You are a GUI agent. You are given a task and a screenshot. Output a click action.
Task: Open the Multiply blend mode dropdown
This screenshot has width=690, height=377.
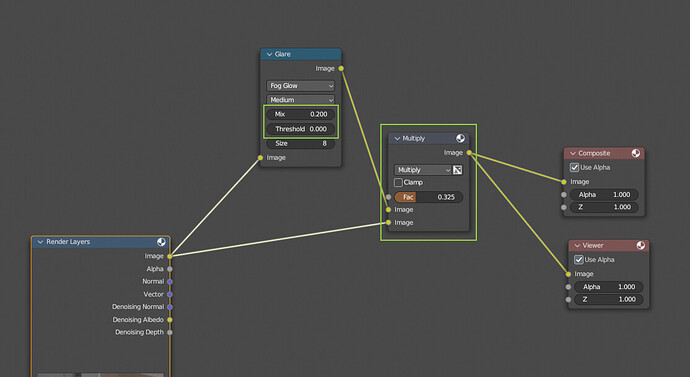pos(423,170)
